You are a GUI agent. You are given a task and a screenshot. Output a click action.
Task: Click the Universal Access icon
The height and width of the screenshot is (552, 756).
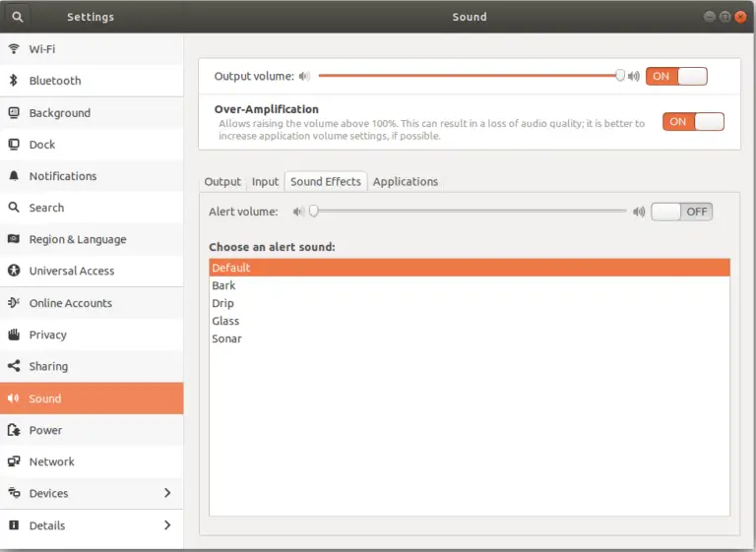coord(14,271)
